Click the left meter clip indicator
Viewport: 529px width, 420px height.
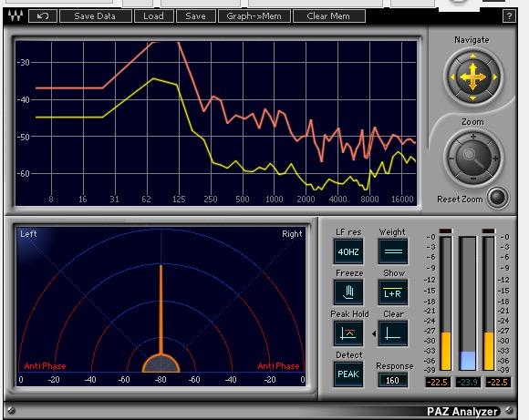tap(446, 231)
